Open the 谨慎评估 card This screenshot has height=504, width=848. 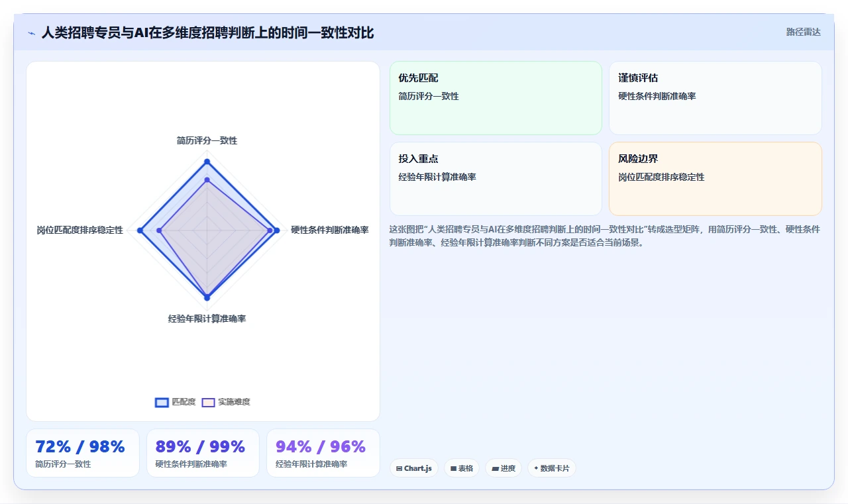(715, 98)
